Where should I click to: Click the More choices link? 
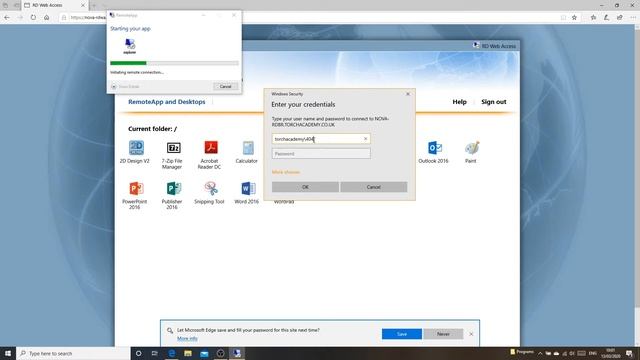coord(286,172)
